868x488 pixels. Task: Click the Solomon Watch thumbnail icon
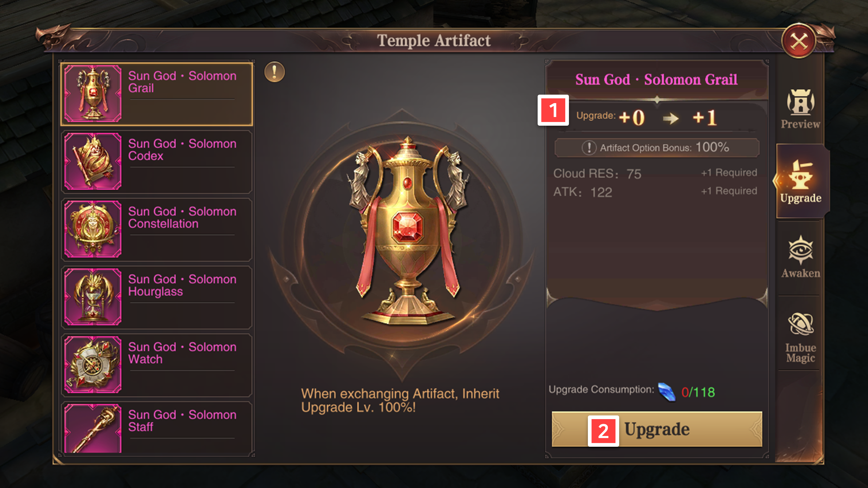(x=93, y=365)
